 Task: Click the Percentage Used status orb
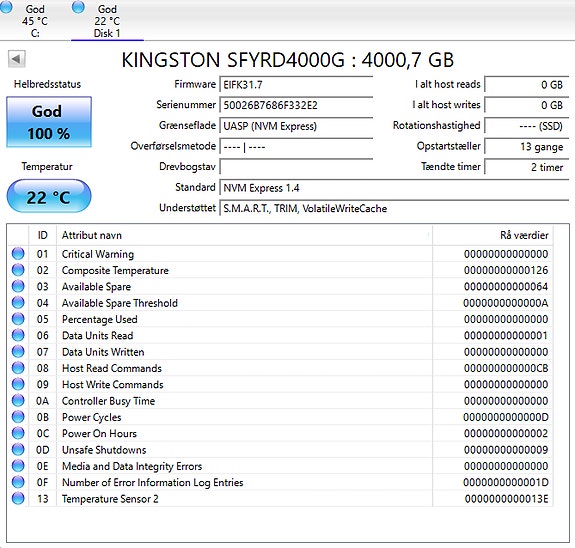[18, 319]
